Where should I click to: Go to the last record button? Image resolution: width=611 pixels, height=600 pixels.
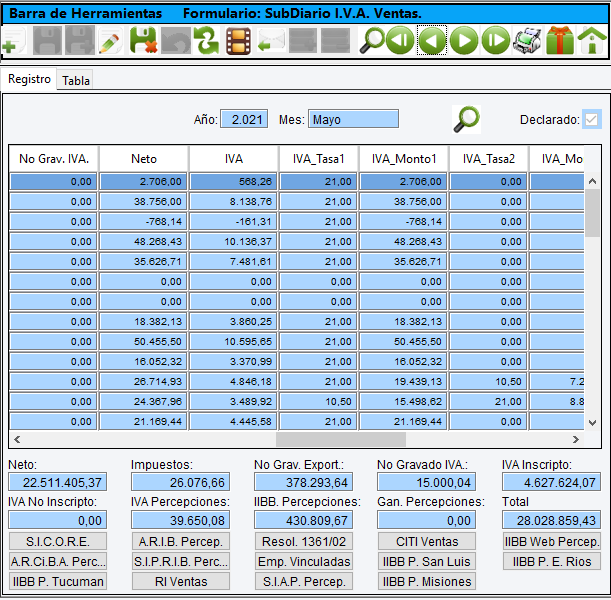(496, 40)
